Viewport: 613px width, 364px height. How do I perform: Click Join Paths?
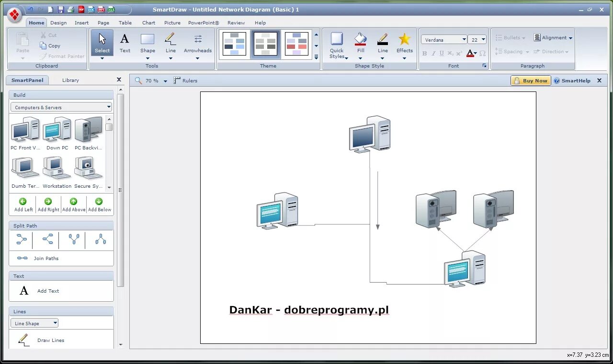click(x=38, y=258)
